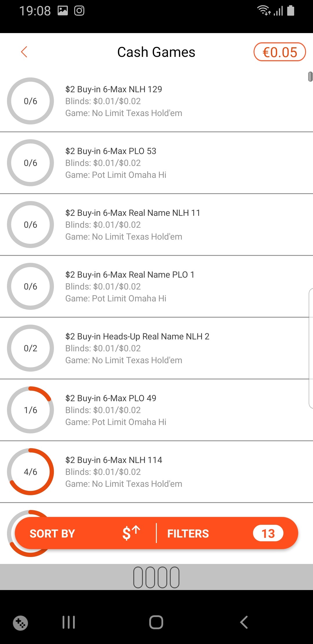Viewport: 313px width, 644px height.
Task: Tap the 0/6 seat ring for PLO 53
Action: pos(30,163)
